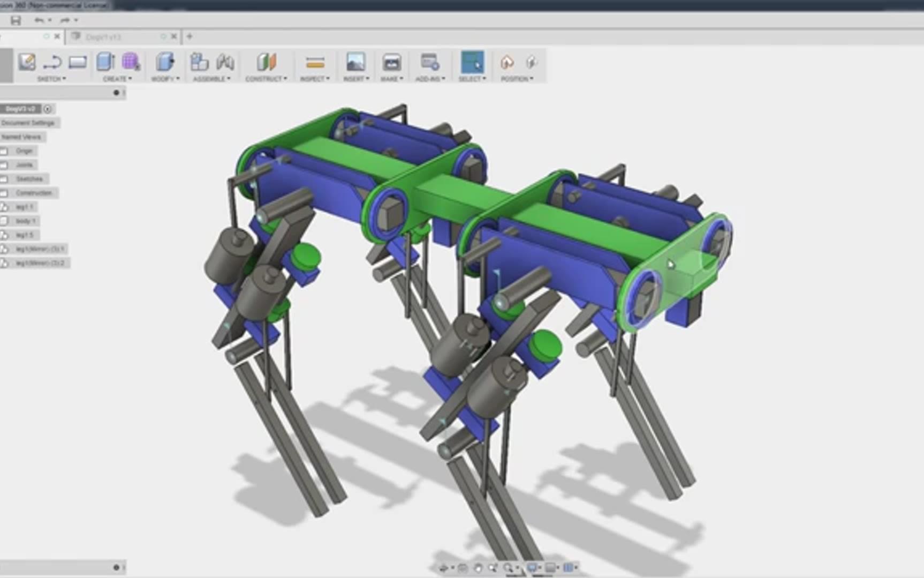This screenshot has height=578, width=924.
Task: Select the leg1(Mirror) (1):1 component
Action: (40, 249)
